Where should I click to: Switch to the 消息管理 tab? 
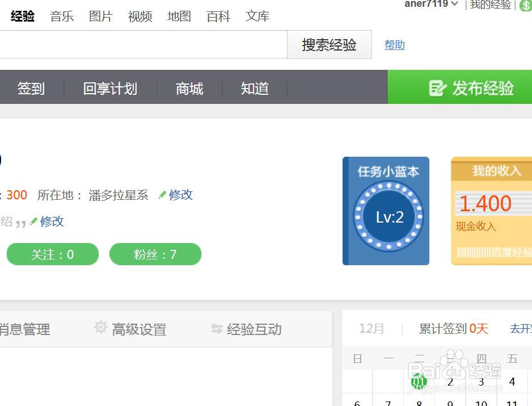[24, 329]
